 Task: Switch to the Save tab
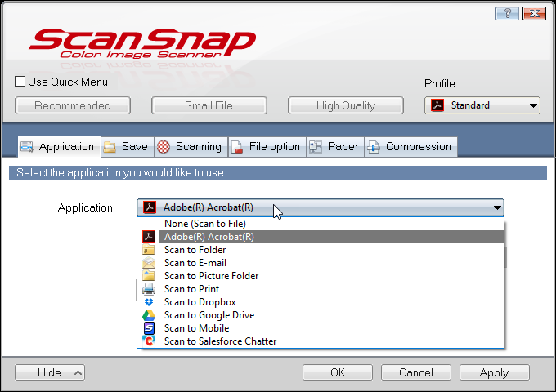[128, 147]
